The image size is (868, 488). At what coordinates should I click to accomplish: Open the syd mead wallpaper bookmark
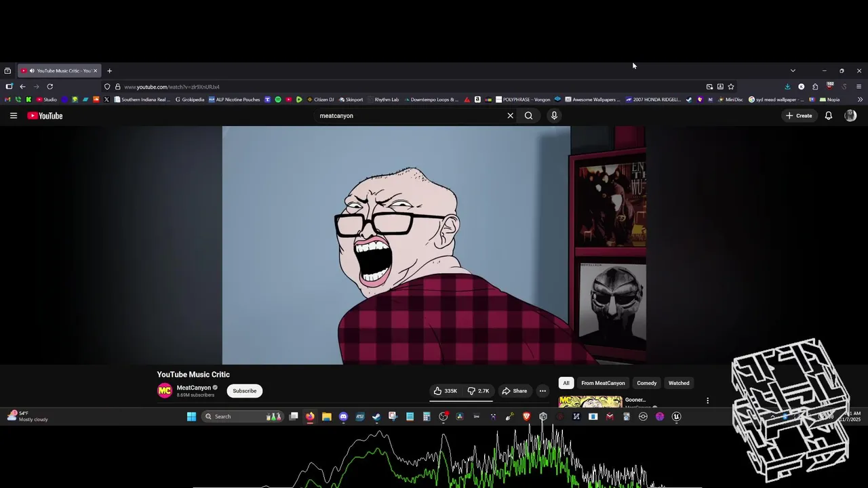pyautogui.click(x=776, y=100)
